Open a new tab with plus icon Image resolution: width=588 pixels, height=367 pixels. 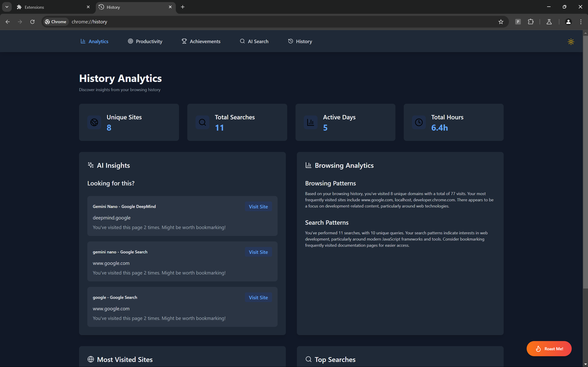click(183, 7)
